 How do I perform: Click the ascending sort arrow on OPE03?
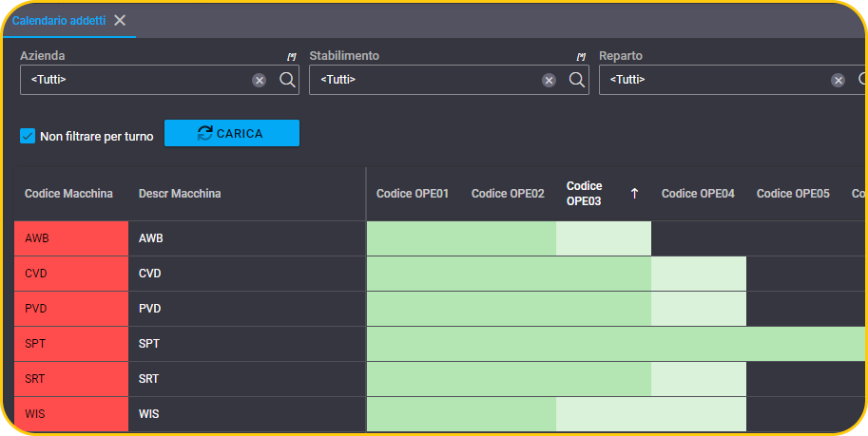pos(634,193)
